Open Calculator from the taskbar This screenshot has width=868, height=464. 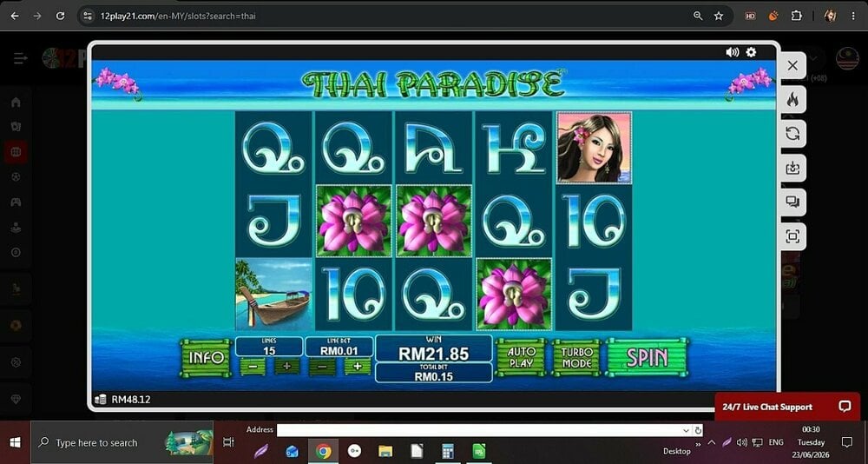[x=448, y=451]
